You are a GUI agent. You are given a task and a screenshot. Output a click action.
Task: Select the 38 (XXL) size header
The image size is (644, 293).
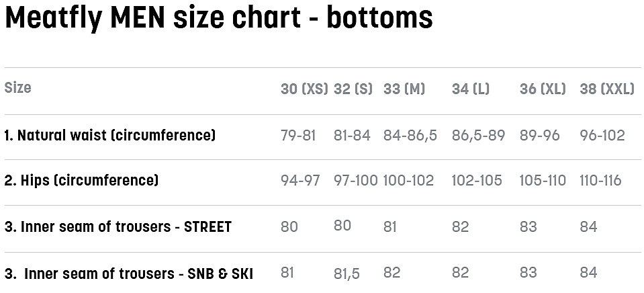click(606, 89)
